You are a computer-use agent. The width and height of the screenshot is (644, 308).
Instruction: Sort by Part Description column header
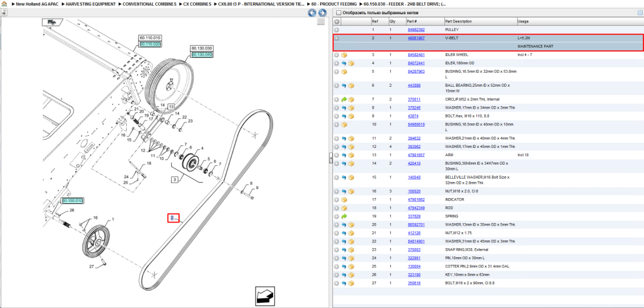(x=459, y=21)
